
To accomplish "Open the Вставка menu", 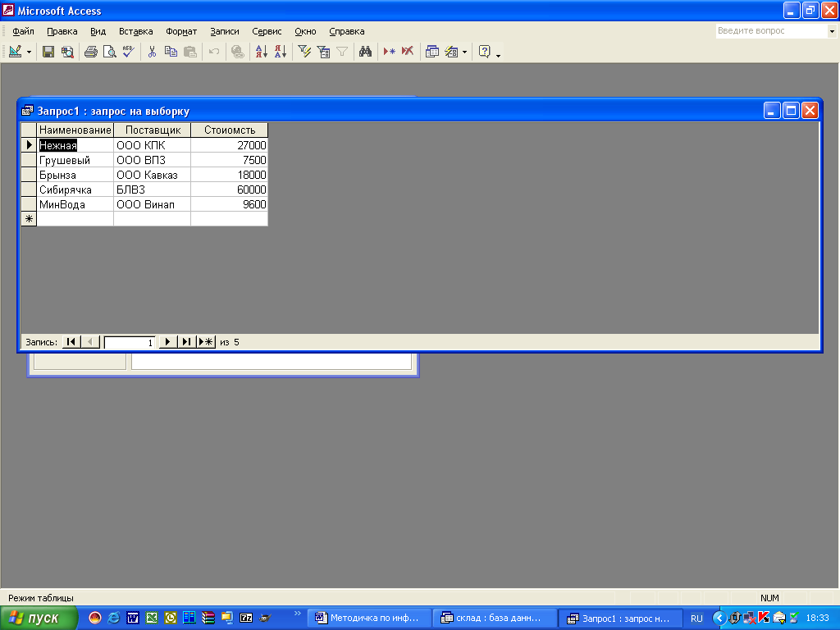I will coord(135,31).
